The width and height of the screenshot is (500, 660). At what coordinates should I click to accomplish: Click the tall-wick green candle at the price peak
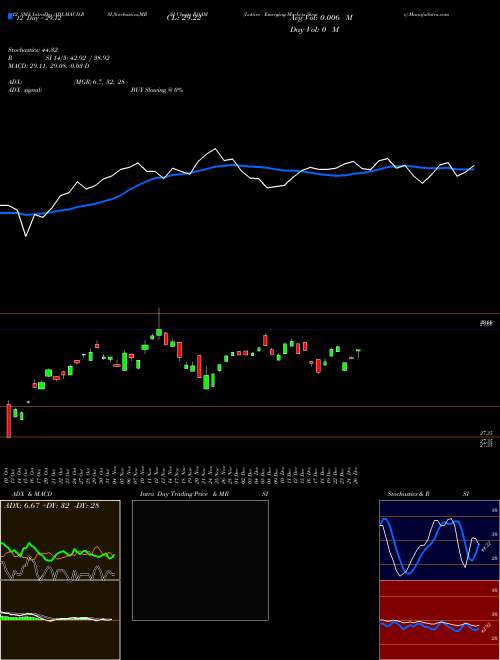coord(159,324)
